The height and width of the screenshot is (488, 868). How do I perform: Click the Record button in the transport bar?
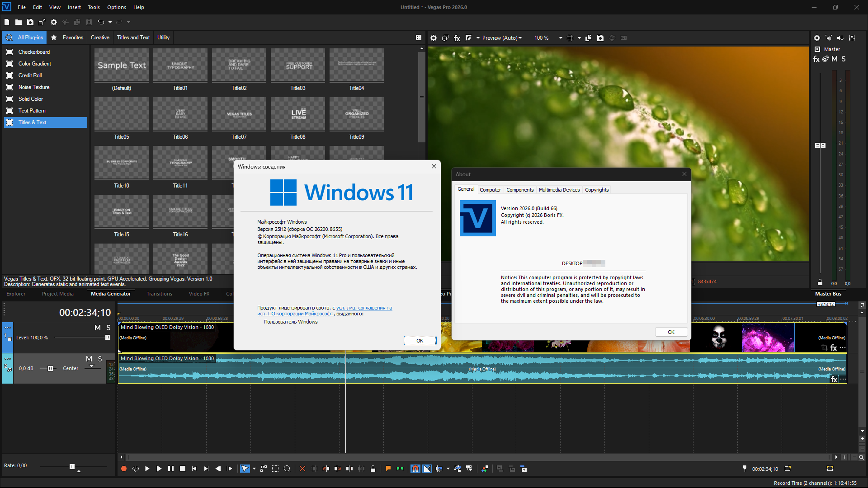(x=123, y=469)
